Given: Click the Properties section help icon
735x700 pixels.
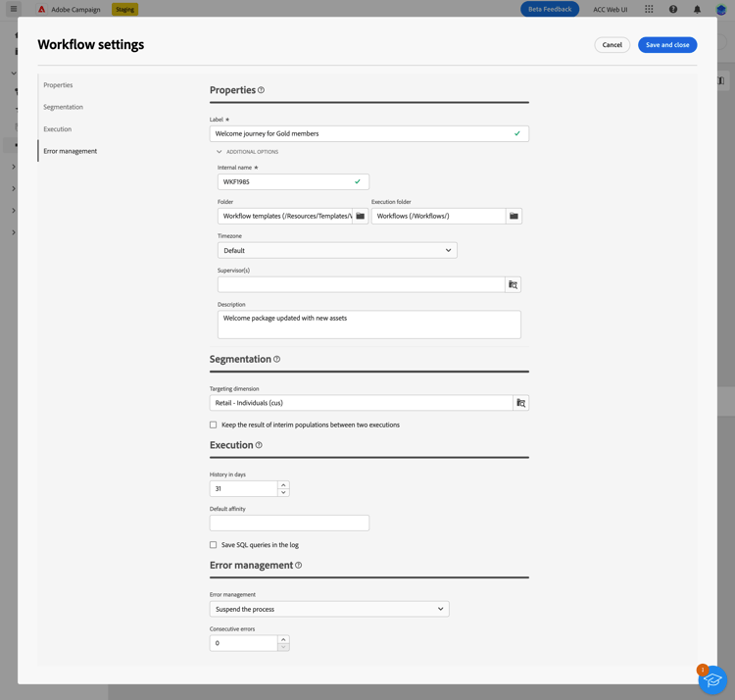Looking at the screenshot, I should (261, 90).
